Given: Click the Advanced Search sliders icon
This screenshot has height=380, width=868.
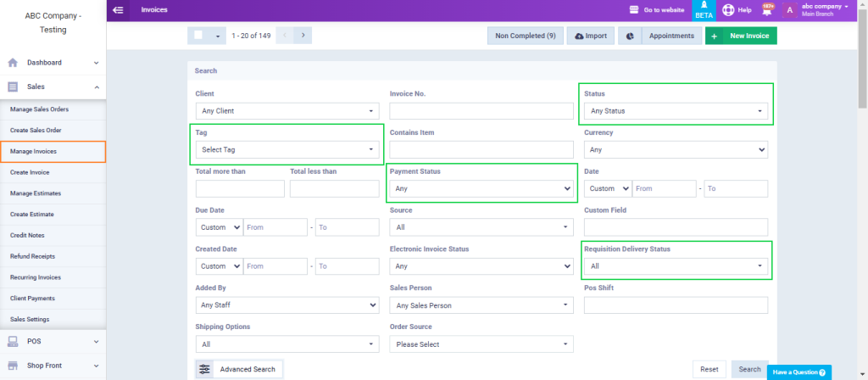Looking at the screenshot, I should tap(205, 370).
